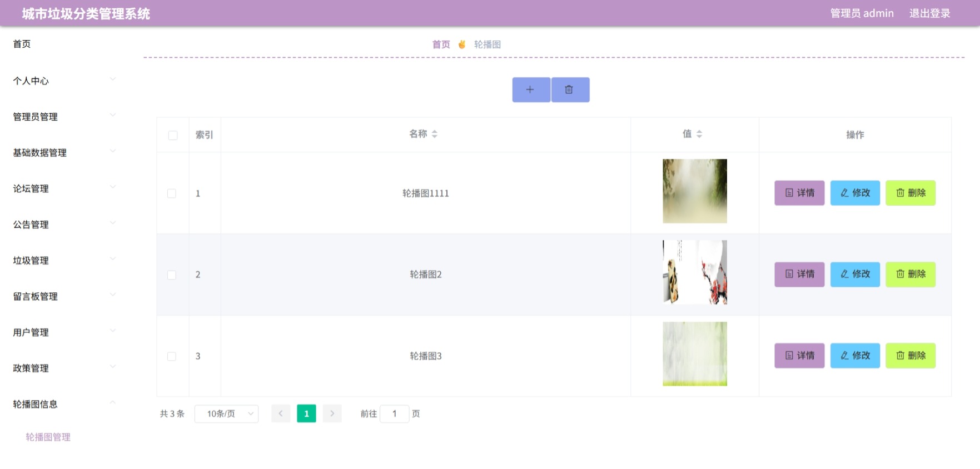Click the 操作 column header
Image resolution: width=980 pixels, height=469 pixels.
pos(855,134)
